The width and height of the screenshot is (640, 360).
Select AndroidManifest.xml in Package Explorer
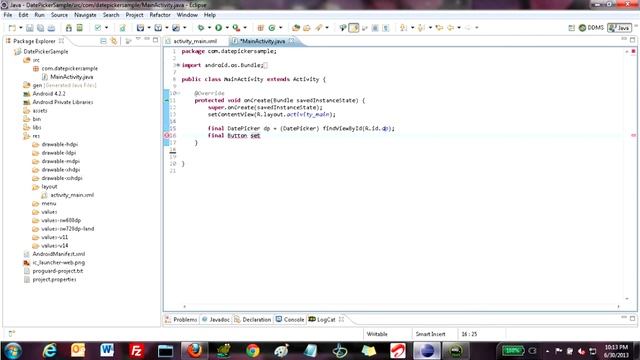[59, 254]
